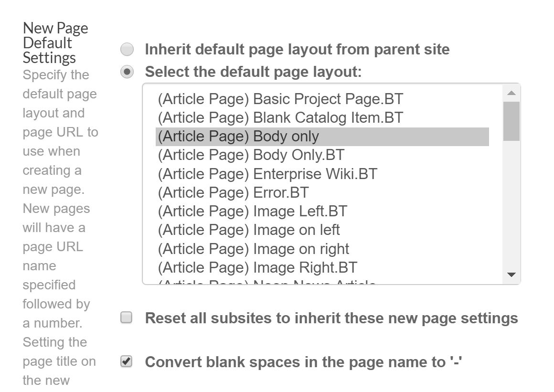Choose '(Article Page) Image on right' layout
Image resolution: width=554 pixels, height=392 pixels.
[x=253, y=248]
